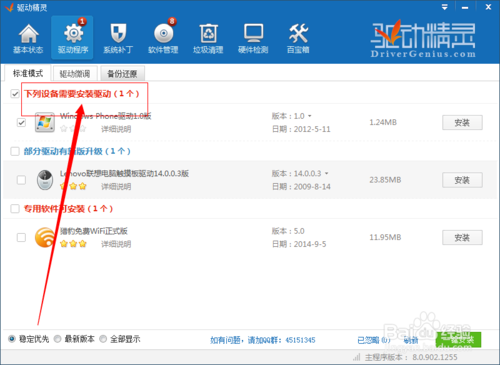Click the Lenovo driver star rating
Image resolution: width=500 pixels, height=365 pixels.
click(73, 186)
